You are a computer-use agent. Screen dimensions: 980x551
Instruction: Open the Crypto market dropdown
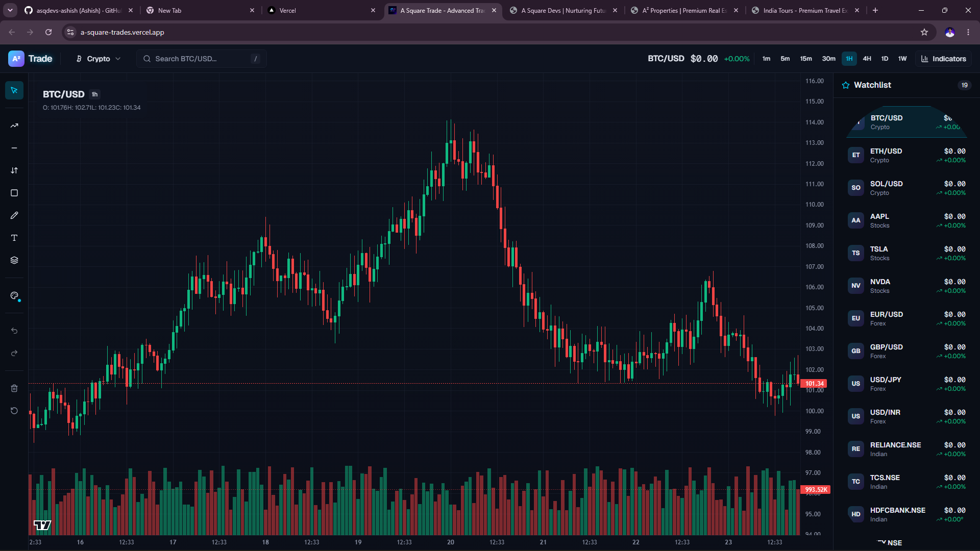99,59
